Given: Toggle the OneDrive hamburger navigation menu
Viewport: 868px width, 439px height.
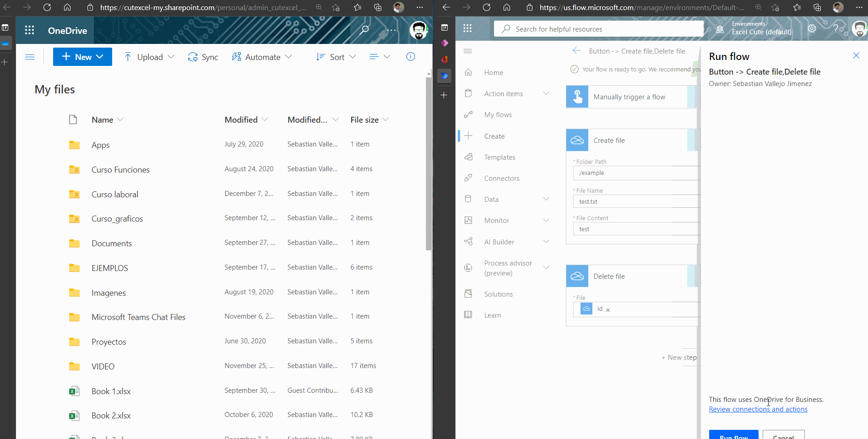Looking at the screenshot, I should tap(30, 57).
